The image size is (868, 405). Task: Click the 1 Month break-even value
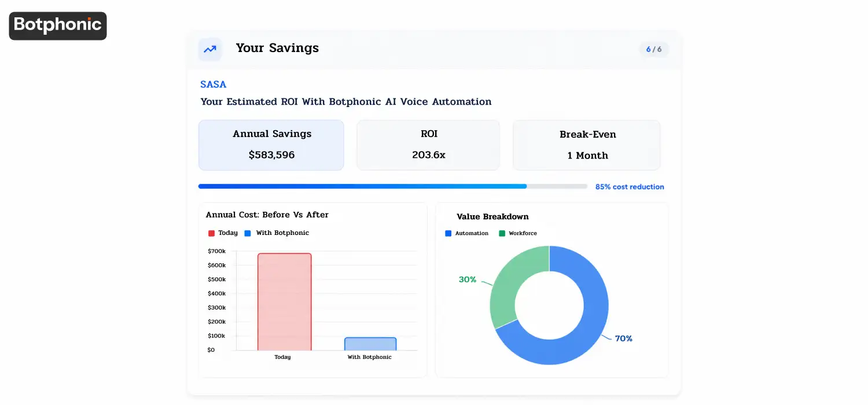point(587,156)
